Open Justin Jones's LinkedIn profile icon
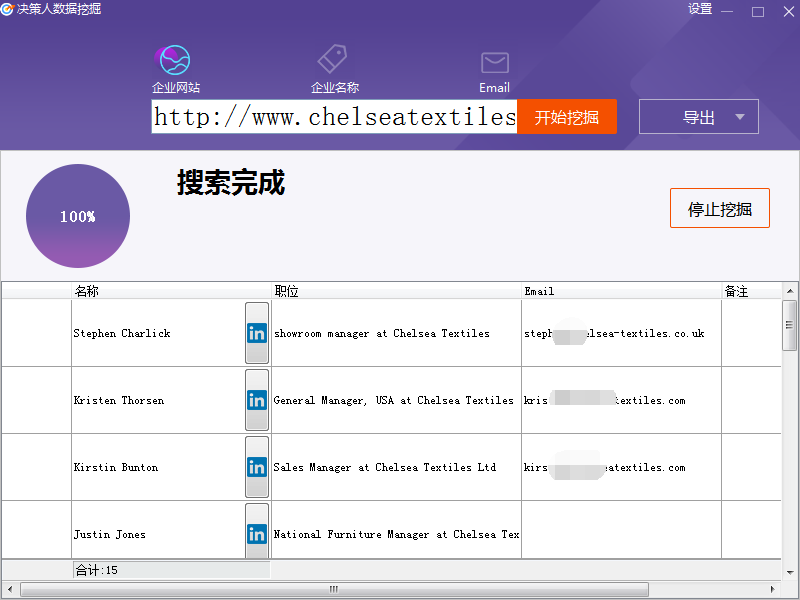This screenshot has width=800, height=600. (257, 532)
